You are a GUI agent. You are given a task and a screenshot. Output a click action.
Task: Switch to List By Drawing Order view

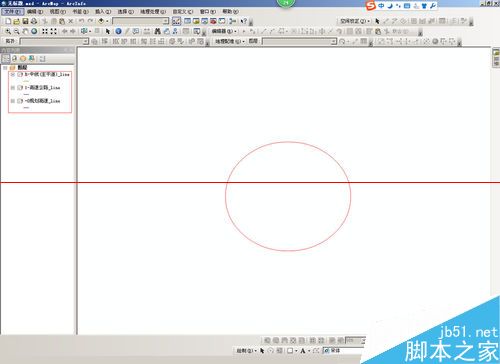pos(6,59)
